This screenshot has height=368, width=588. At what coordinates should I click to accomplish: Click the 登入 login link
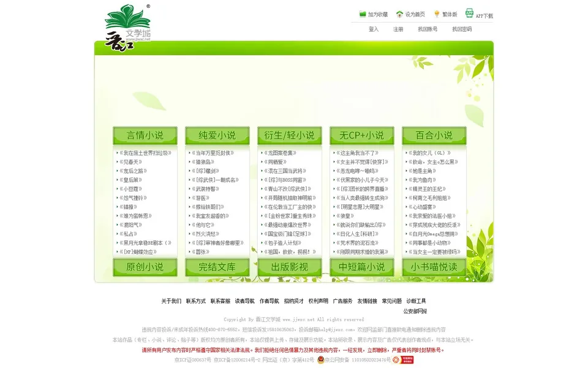(374, 29)
